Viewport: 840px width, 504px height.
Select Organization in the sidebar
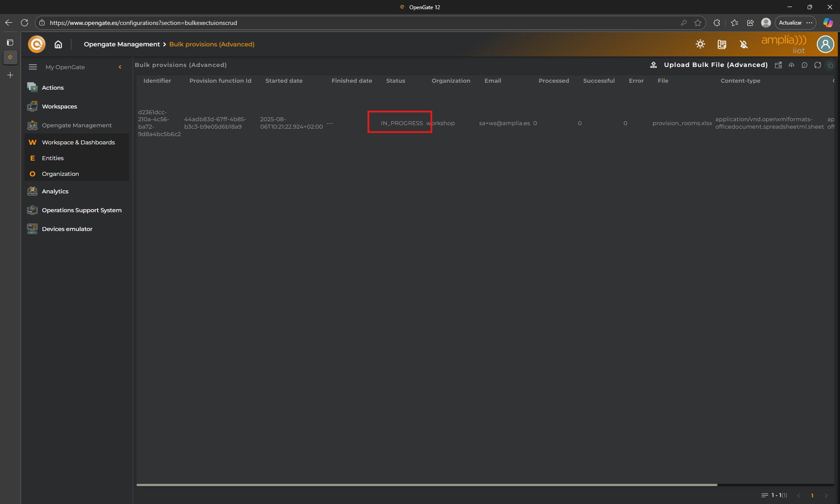(60, 174)
